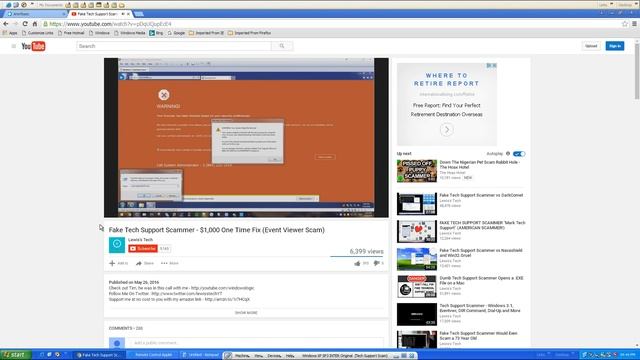Click the Where To Retire Report ad
The width and height of the screenshot is (640, 360).
tap(447, 104)
